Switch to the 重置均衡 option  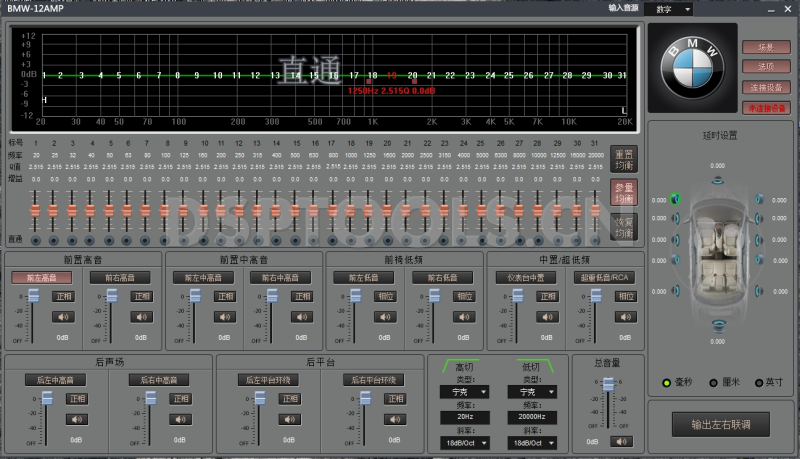[622, 158]
